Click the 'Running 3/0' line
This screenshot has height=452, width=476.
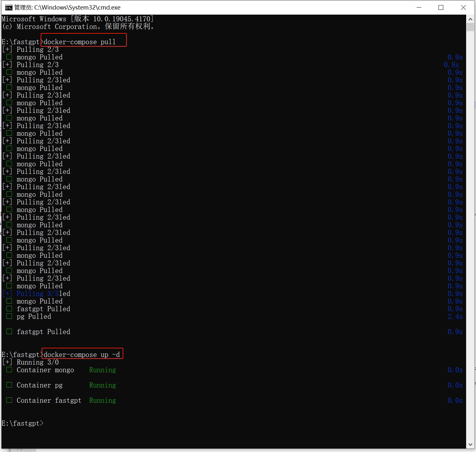37,362
